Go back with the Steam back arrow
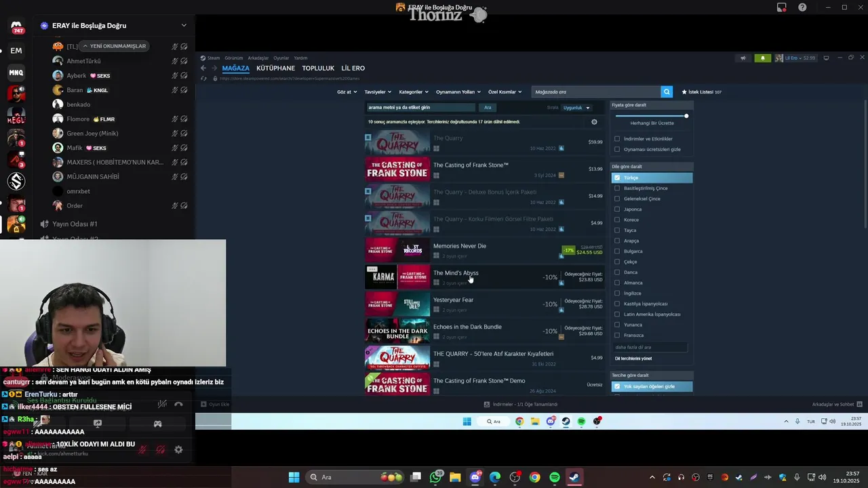The image size is (868, 488). click(203, 68)
